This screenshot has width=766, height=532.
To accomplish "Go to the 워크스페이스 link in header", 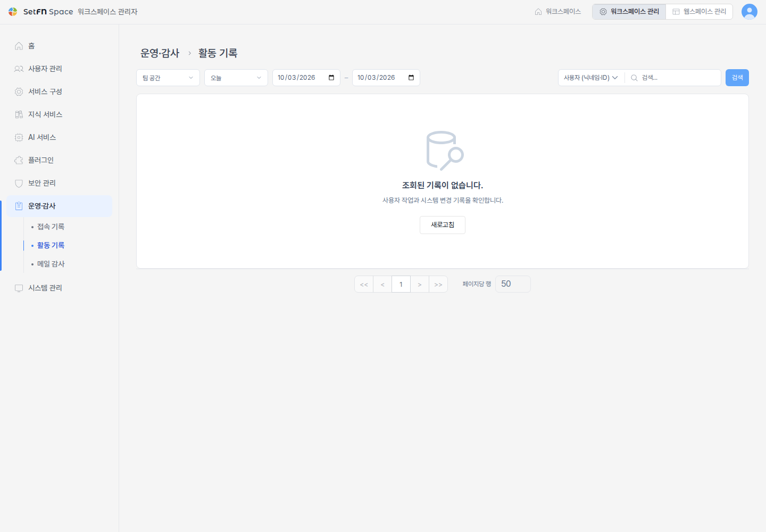I will [x=558, y=12].
